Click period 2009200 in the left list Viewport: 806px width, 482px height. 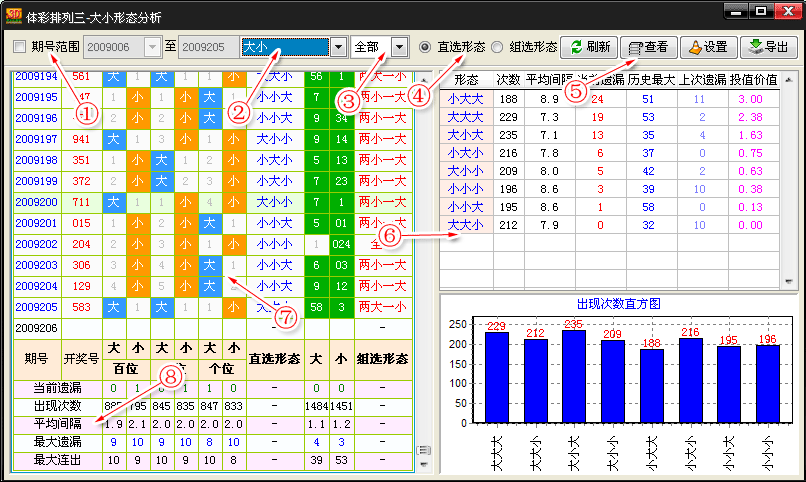click(37, 202)
